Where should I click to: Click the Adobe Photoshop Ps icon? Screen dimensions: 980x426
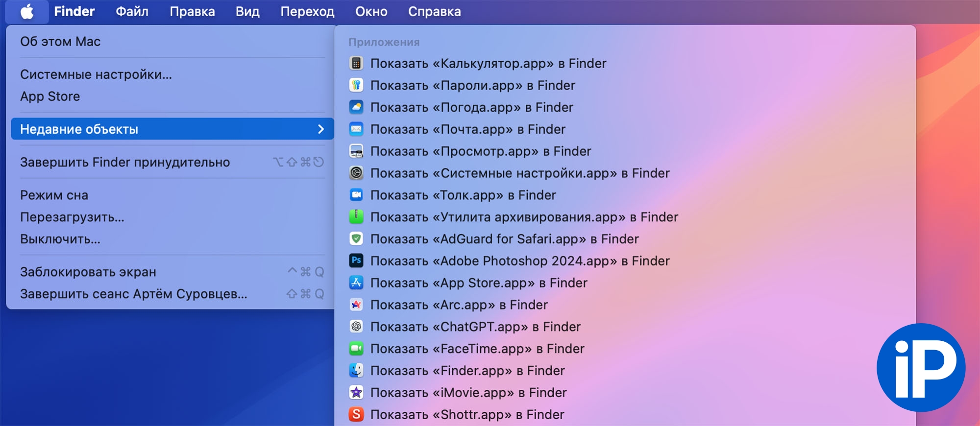click(x=356, y=261)
